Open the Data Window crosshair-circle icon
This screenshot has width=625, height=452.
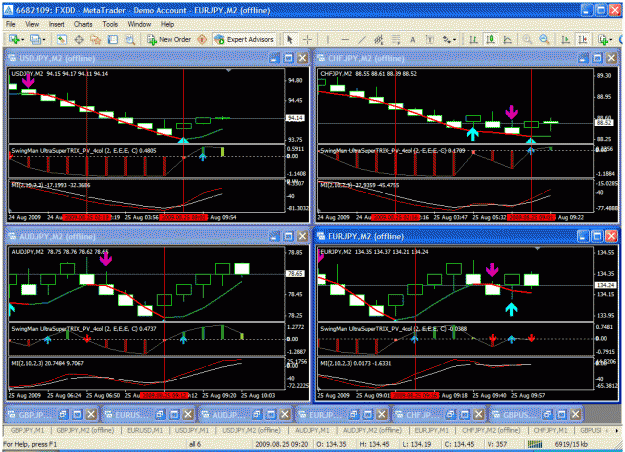pos(79,39)
